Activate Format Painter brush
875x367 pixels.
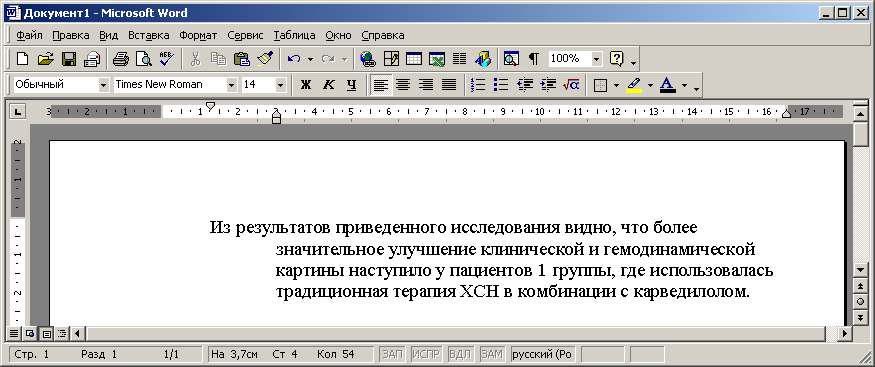(x=265, y=58)
